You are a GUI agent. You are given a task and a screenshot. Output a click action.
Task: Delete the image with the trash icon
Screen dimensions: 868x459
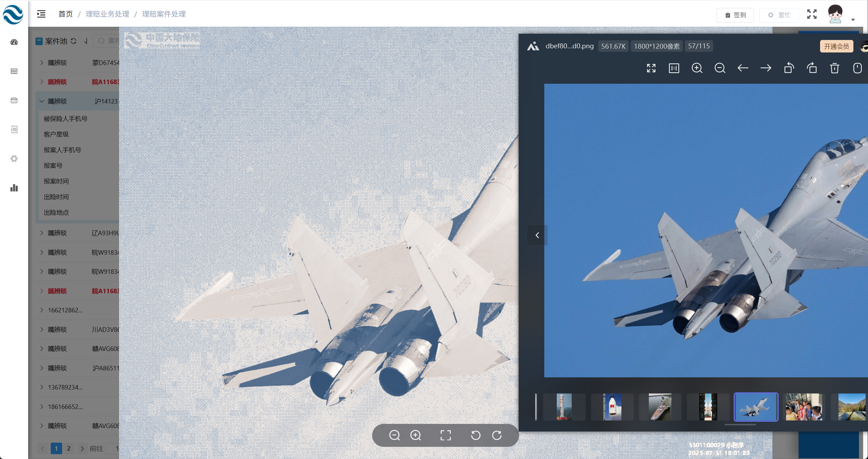pyautogui.click(x=834, y=68)
